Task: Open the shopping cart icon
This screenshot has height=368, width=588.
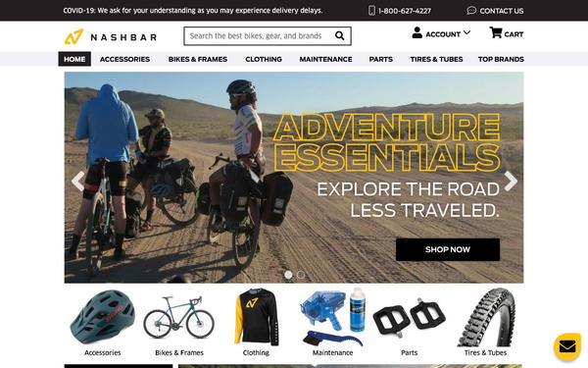Action: click(x=496, y=32)
